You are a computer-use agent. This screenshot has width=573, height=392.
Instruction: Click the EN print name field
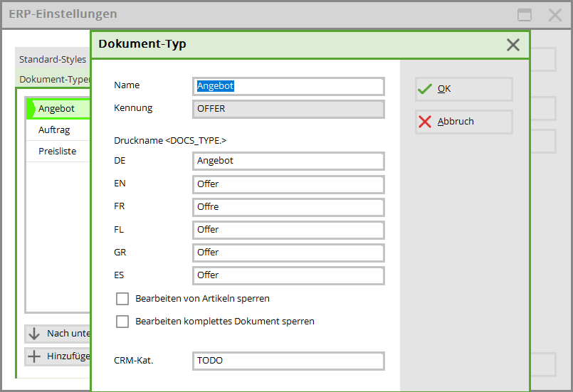pos(288,184)
